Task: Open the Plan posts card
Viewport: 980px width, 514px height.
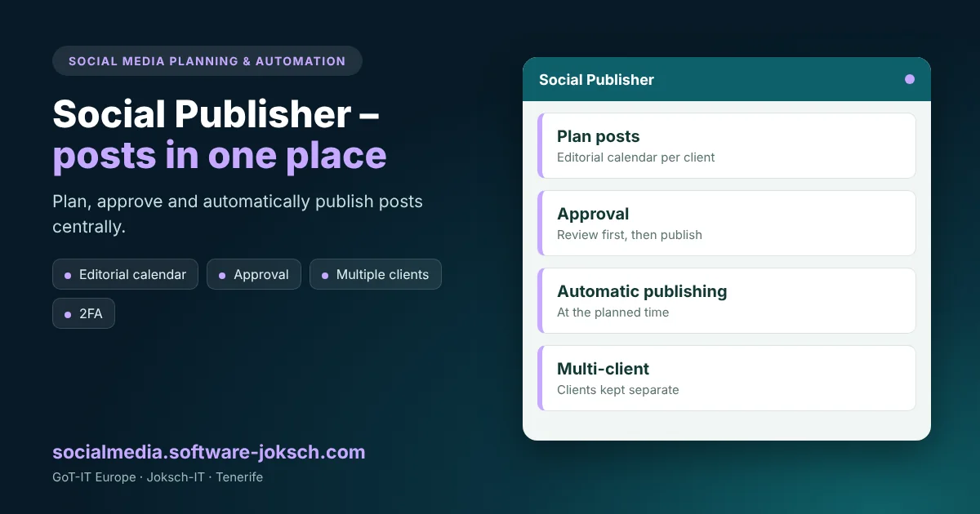Action: (727, 145)
